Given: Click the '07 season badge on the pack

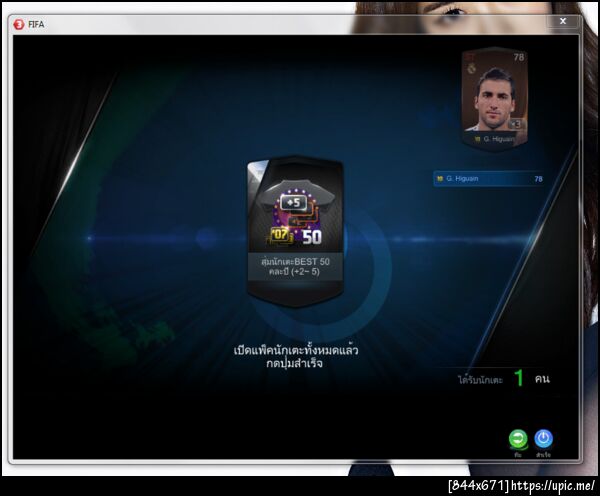Looking at the screenshot, I should click(280, 235).
